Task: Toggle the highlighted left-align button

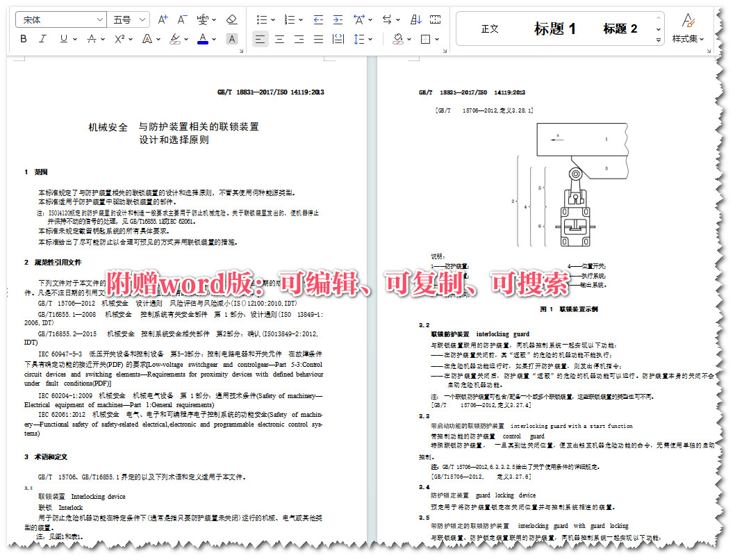Action: tap(261, 39)
